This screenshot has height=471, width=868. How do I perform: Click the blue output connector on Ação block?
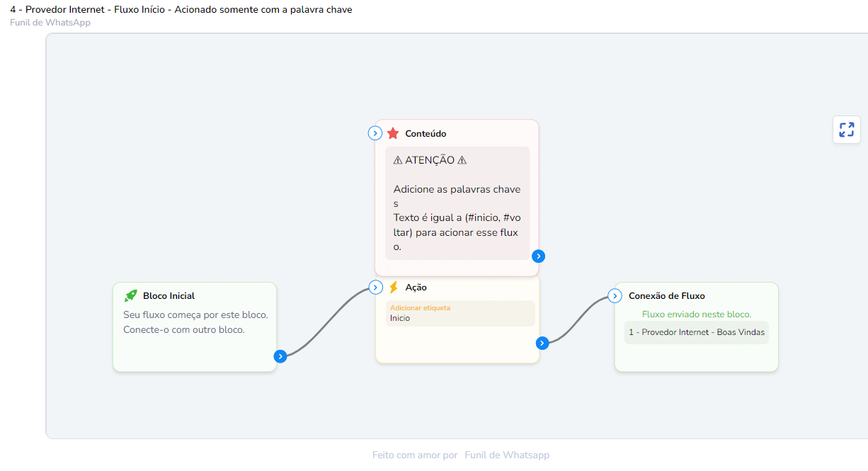coord(542,342)
